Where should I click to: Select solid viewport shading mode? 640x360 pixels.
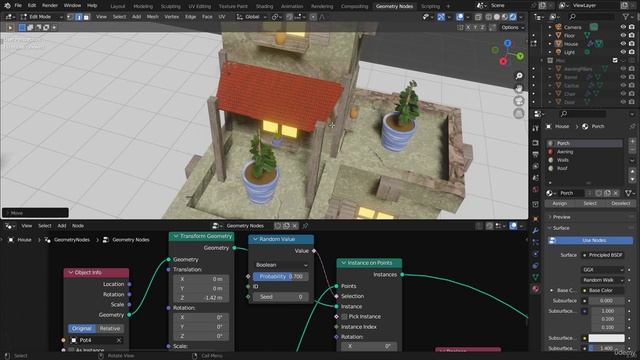[x=497, y=17]
